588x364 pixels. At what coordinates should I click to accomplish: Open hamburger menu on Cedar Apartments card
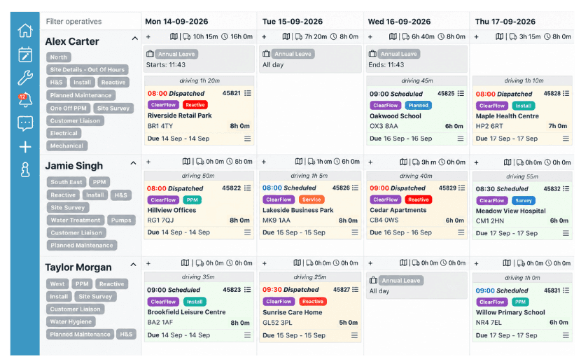[x=461, y=232]
